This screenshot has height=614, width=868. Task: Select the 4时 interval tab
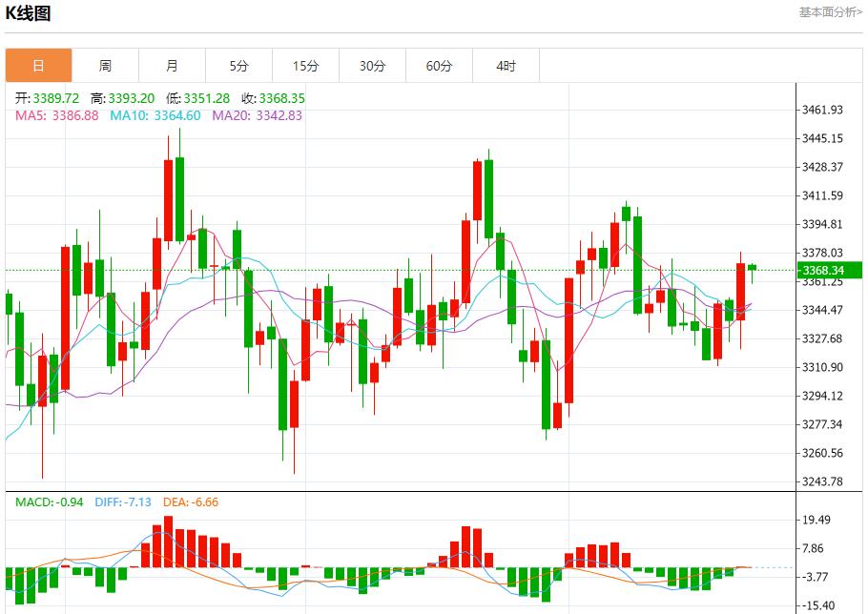(x=506, y=65)
